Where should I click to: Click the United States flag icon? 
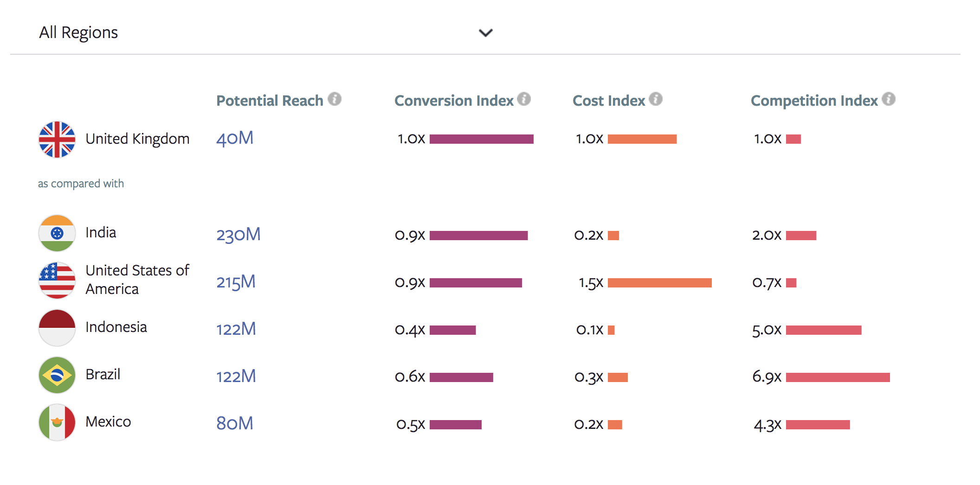coord(57,281)
